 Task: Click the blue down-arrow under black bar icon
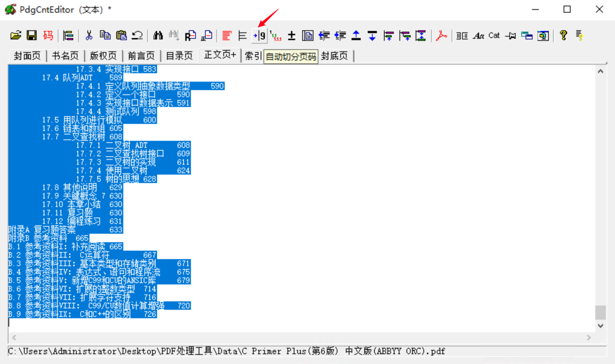[x=372, y=36]
